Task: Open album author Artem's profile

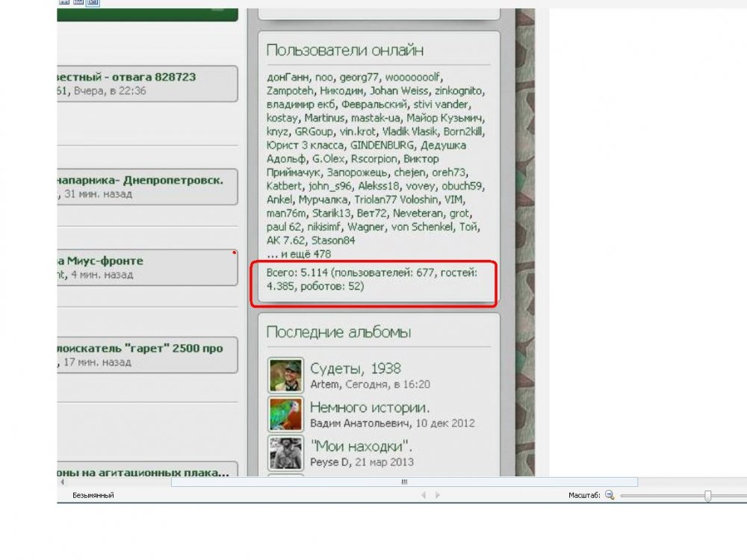Action: click(x=325, y=385)
